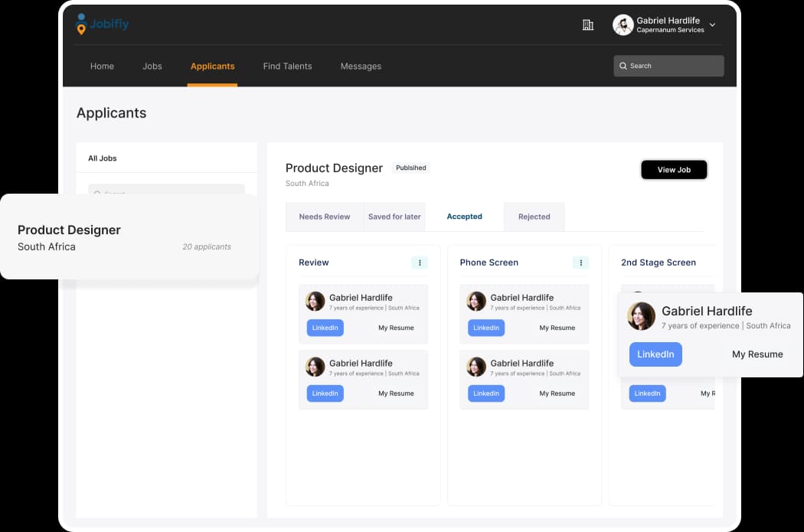Click the search magnifier icon
The width and height of the screenshot is (804, 532).
(x=623, y=66)
